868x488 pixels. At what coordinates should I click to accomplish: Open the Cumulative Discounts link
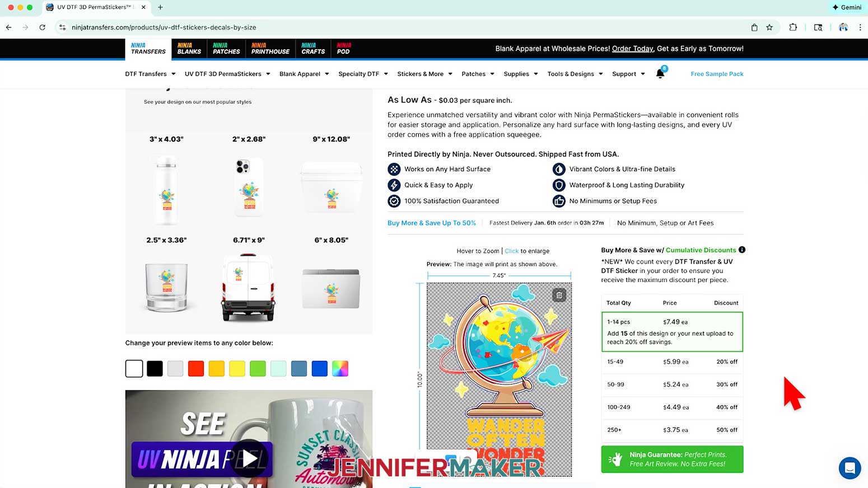(x=701, y=250)
